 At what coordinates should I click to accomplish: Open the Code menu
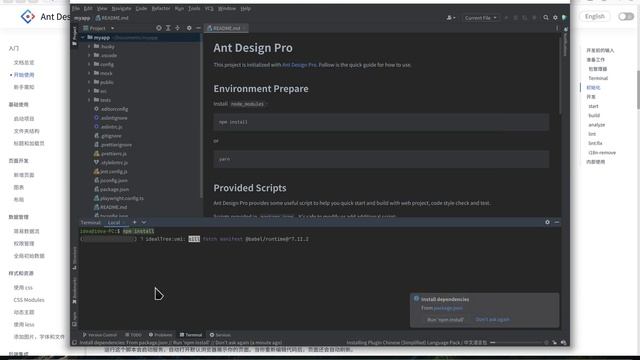(141, 8)
